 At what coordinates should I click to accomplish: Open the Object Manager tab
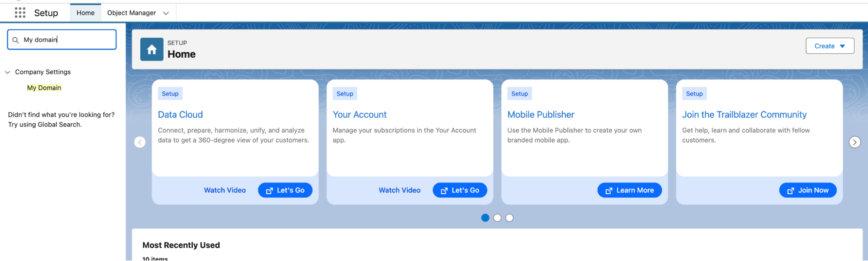132,13
